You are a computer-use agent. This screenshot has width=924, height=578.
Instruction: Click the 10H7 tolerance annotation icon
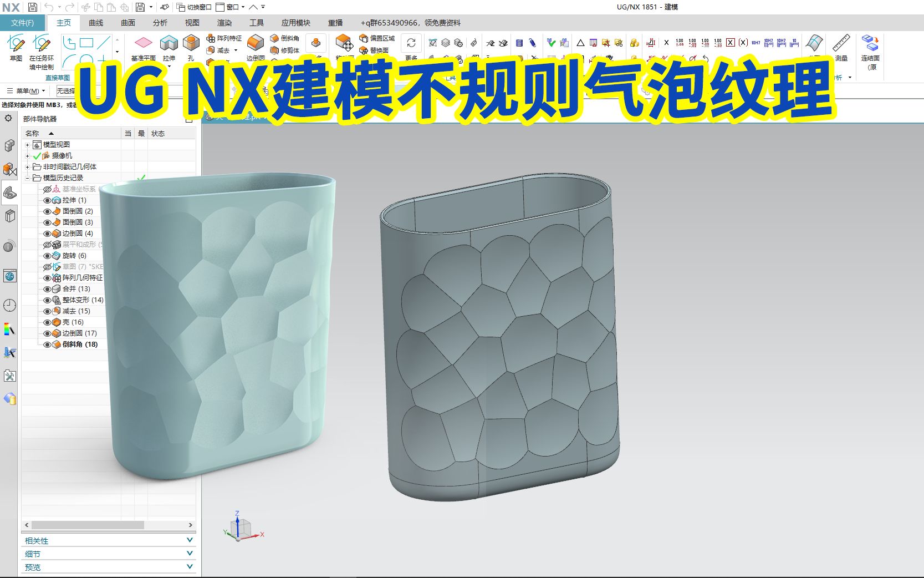[756, 43]
